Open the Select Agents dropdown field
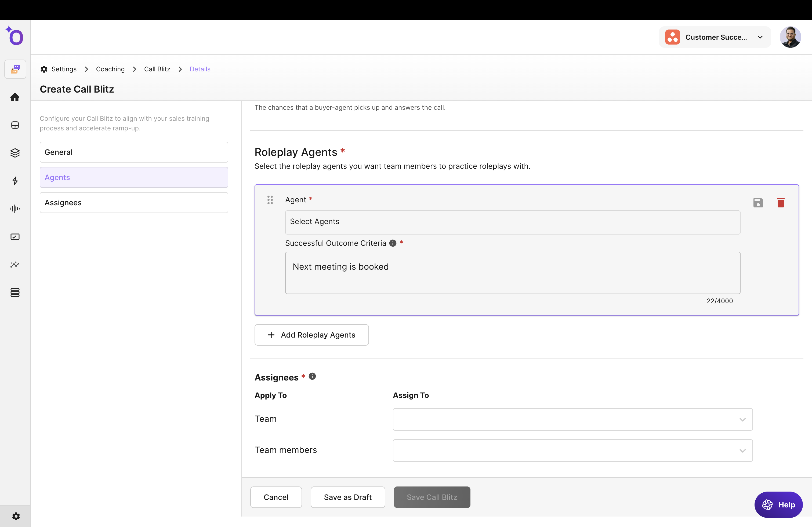 512,222
